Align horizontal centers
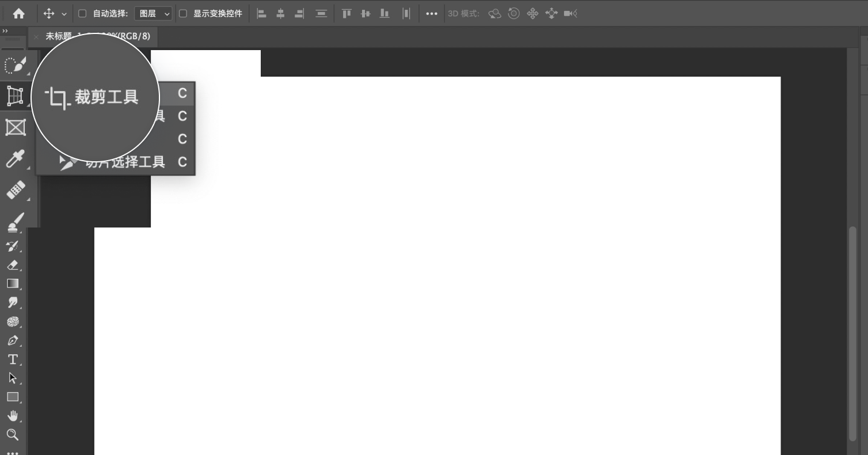This screenshot has width=868, height=455. coord(280,14)
